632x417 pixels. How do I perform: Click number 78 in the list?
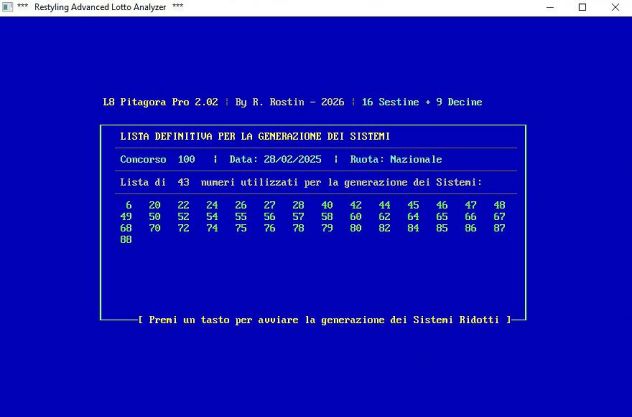[x=298, y=228]
